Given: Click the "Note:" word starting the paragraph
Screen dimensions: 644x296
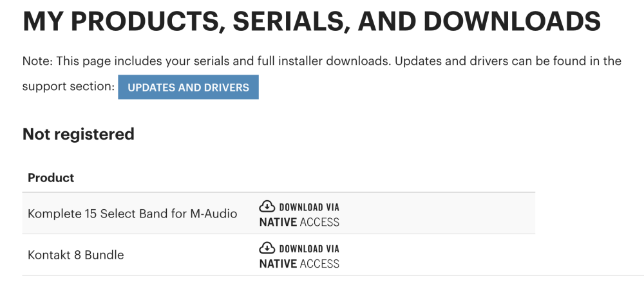Looking at the screenshot, I should point(37,62).
